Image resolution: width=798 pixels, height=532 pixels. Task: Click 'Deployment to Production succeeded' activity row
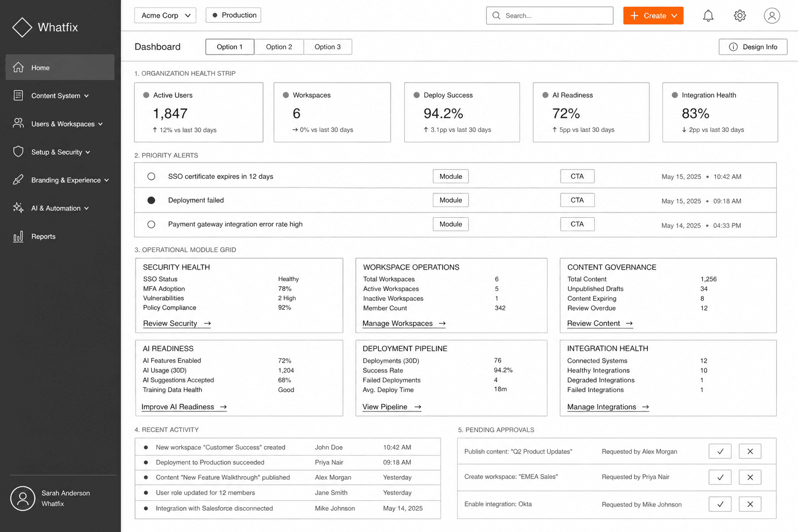tap(287, 462)
